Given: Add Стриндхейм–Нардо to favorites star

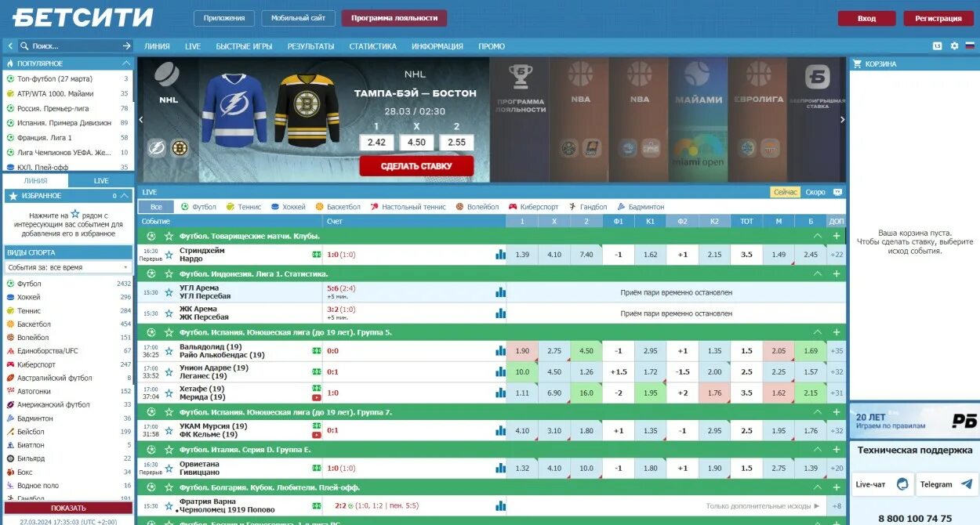Looking at the screenshot, I should [x=169, y=255].
